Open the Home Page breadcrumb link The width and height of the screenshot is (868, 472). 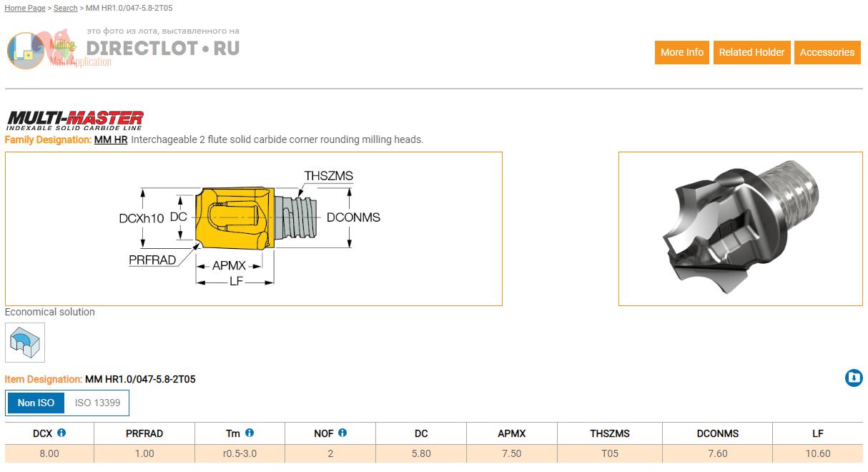tap(25, 8)
